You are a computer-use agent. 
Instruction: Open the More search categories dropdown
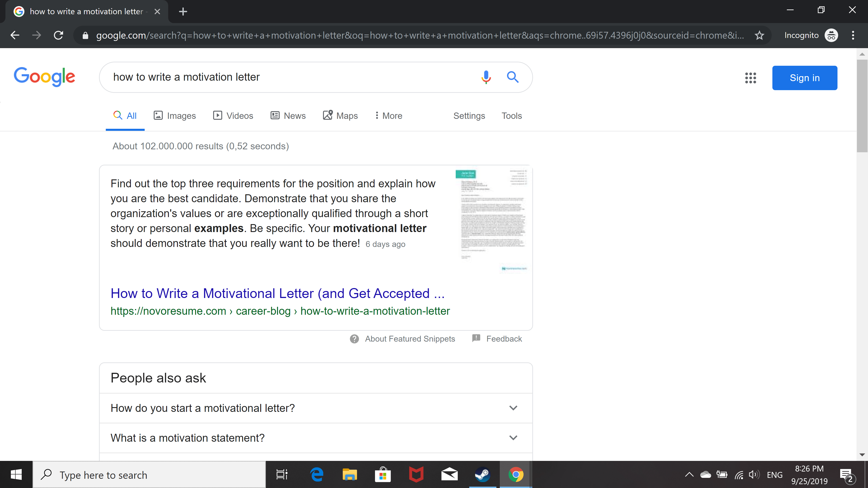[x=389, y=116]
